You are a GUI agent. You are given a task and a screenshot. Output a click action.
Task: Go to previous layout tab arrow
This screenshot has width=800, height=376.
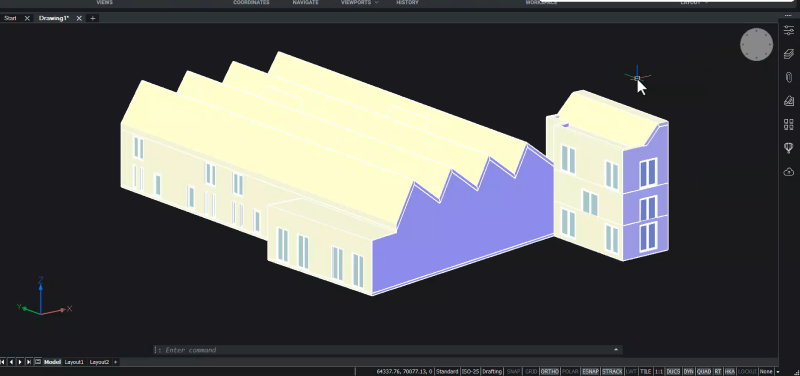click(11, 362)
